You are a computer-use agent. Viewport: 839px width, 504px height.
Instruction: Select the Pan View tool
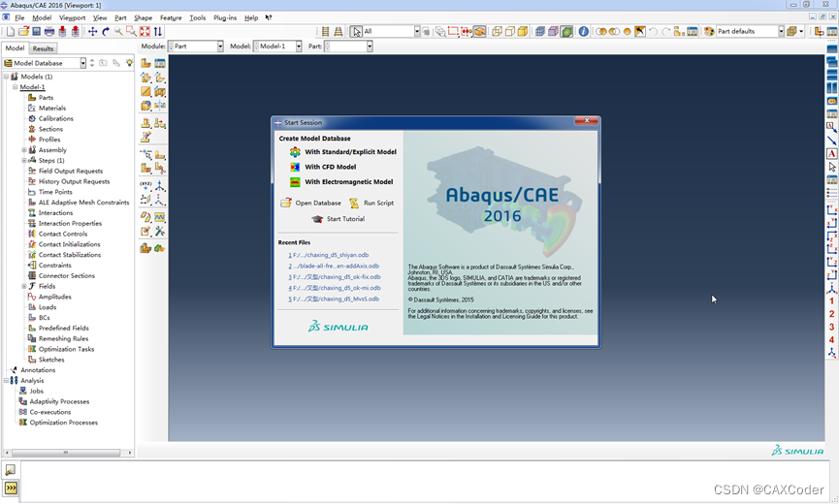(93, 32)
